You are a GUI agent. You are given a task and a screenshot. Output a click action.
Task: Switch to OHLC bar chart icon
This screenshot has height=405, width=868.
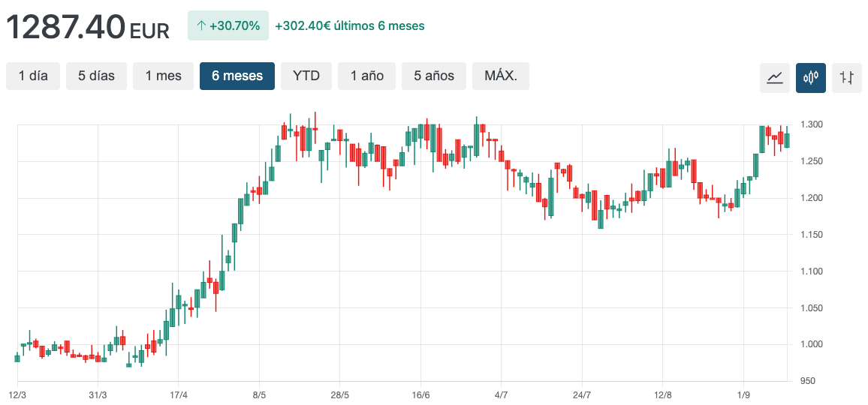click(847, 77)
